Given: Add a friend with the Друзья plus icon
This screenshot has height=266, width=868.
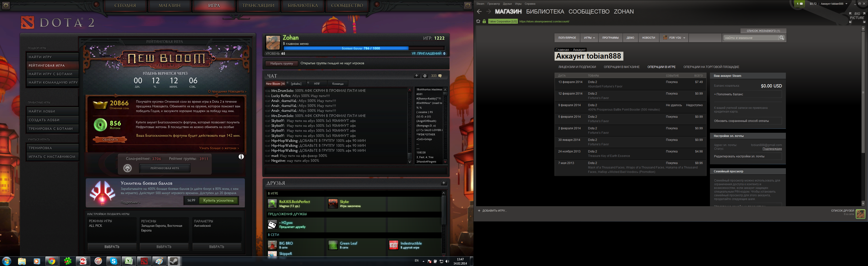Looking at the screenshot, I should (x=444, y=183).
